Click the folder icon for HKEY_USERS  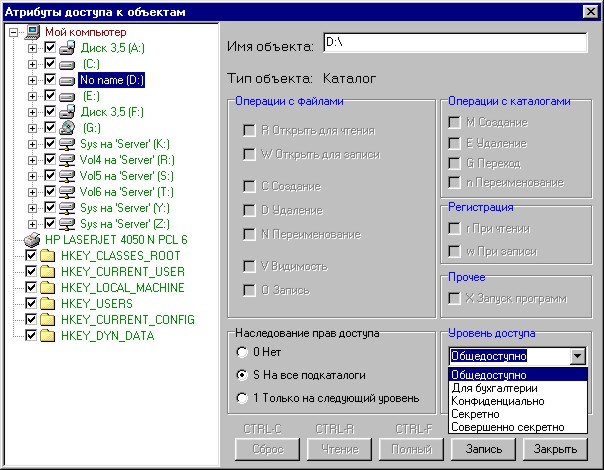[48, 304]
